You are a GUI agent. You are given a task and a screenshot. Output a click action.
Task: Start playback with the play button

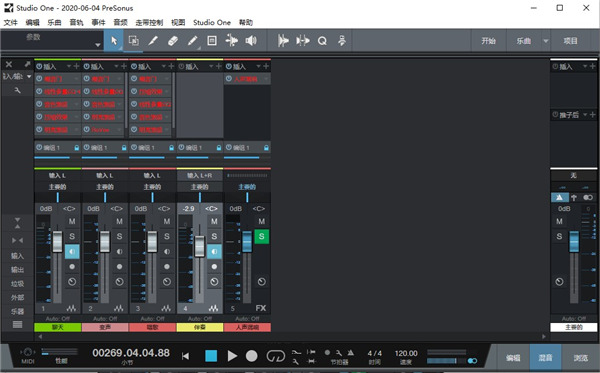pos(232,356)
